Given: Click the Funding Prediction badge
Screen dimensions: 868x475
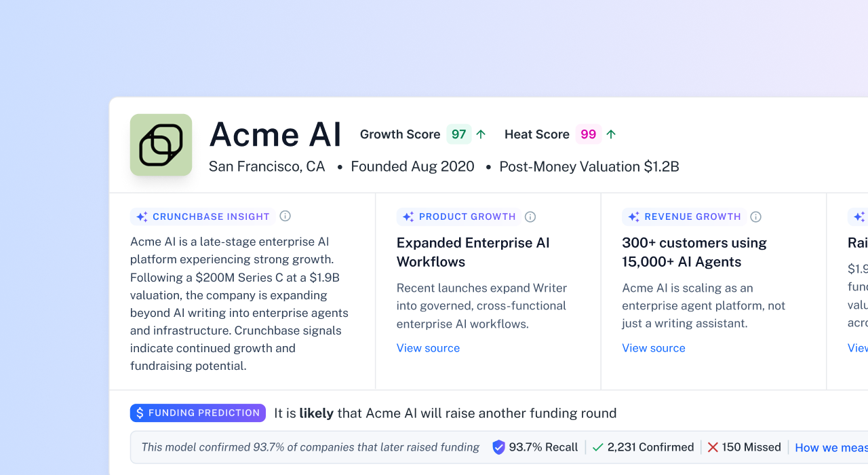Looking at the screenshot, I should point(198,413).
